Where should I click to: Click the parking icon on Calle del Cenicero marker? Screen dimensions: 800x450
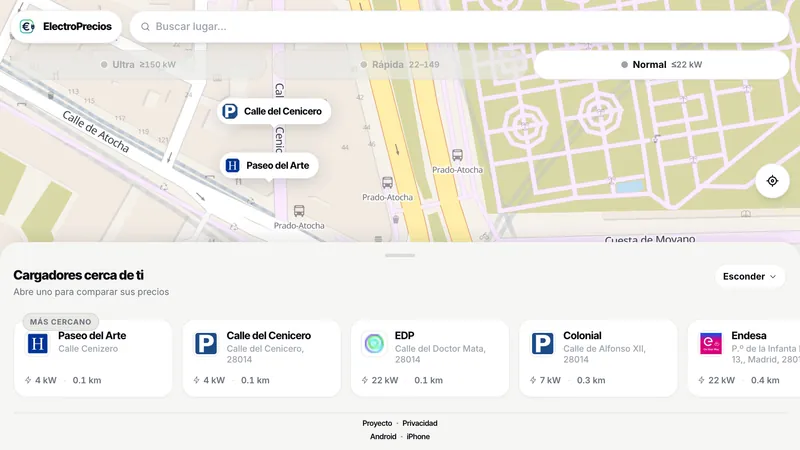click(230, 111)
